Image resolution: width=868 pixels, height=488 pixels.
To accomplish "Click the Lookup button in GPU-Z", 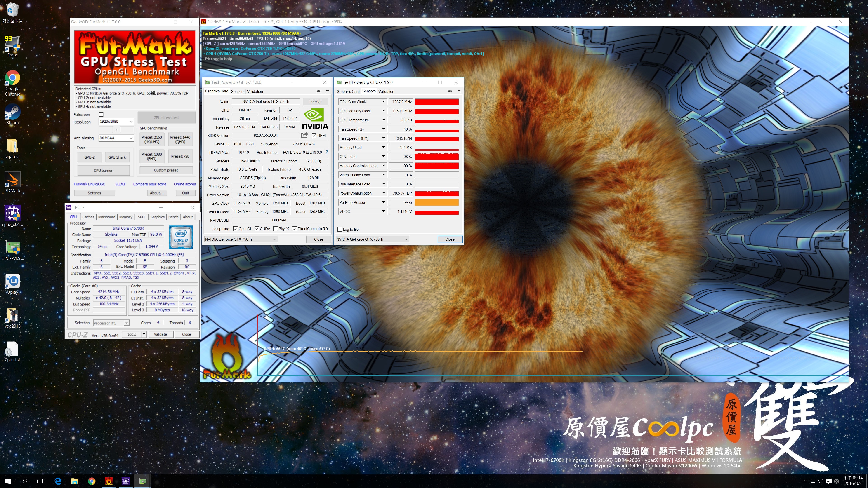I will pyautogui.click(x=315, y=101).
